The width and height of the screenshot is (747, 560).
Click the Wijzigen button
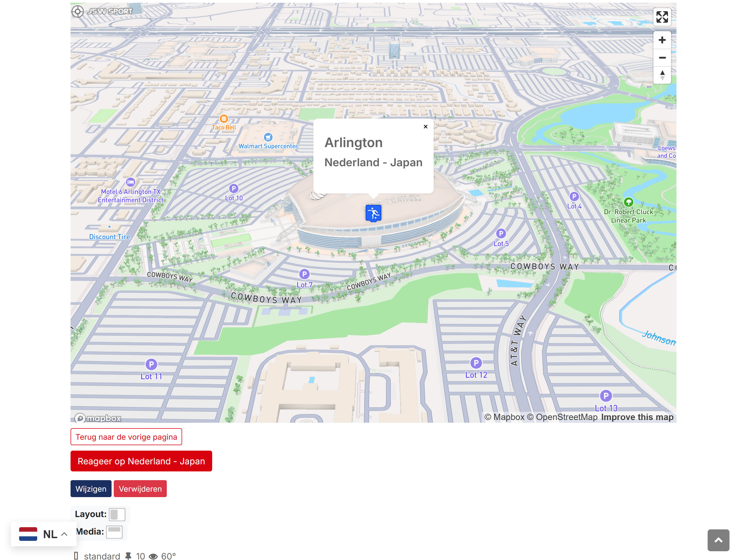91,489
